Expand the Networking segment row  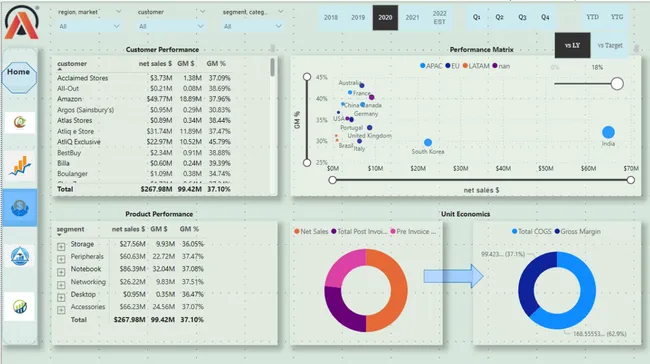pos(61,285)
